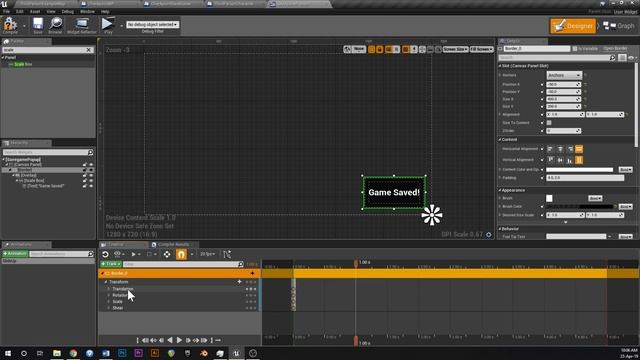Click the four-arrow transform icon in sequencer
The width and height of the screenshot is (640, 360).
coord(167,254)
